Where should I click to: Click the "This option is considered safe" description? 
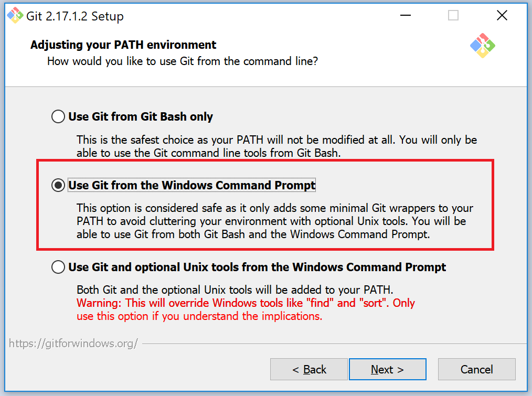(274, 208)
